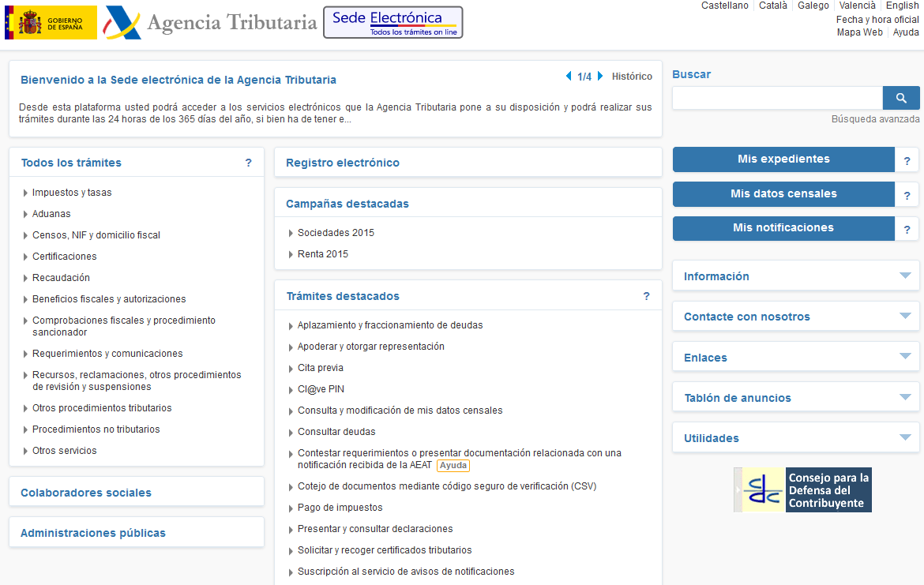Expand Otros servicios category
The width and height of the screenshot is (924, 585).
(x=64, y=451)
